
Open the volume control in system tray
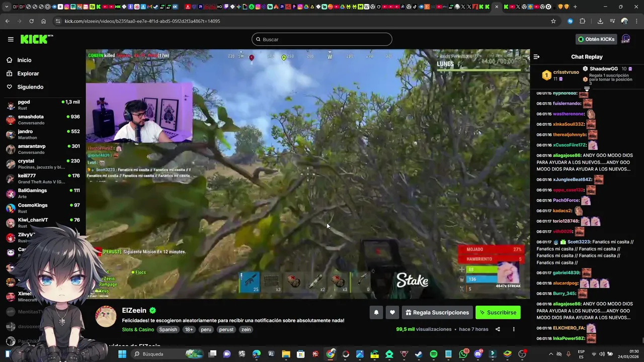tap(603, 354)
